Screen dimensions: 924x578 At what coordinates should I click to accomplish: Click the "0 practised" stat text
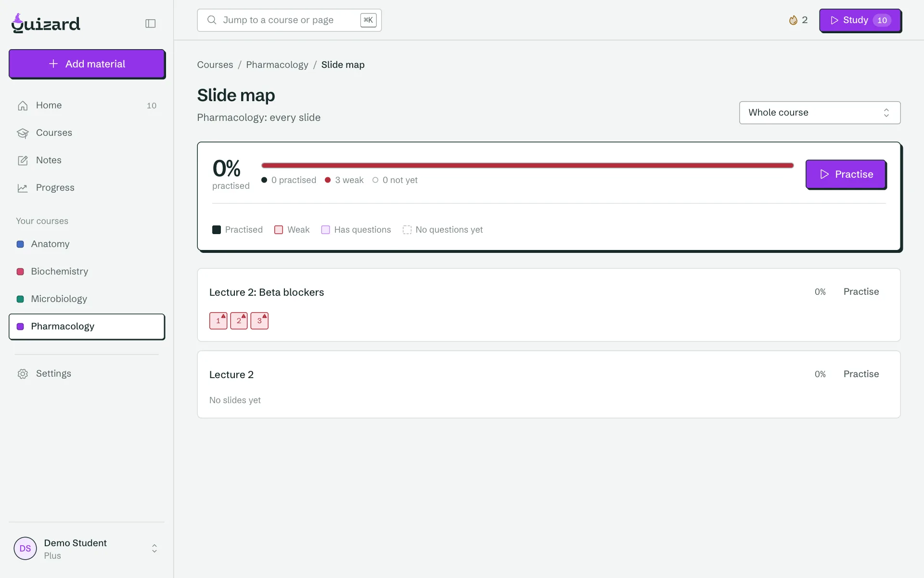point(294,180)
